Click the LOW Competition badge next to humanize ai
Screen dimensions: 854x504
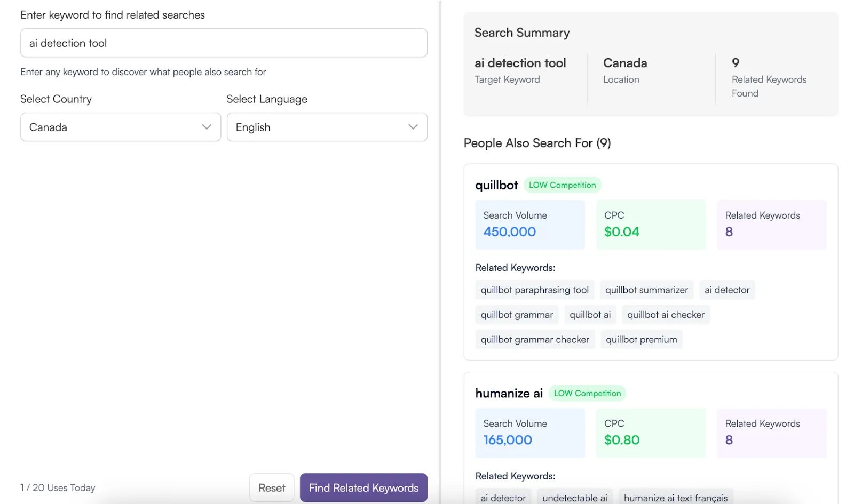(588, 393)
